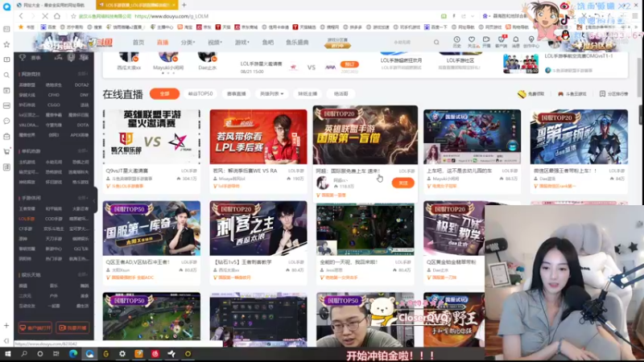The image size is (644, 362).
Task: Open the 免费领取 link
Action: [x=531, y=94]
